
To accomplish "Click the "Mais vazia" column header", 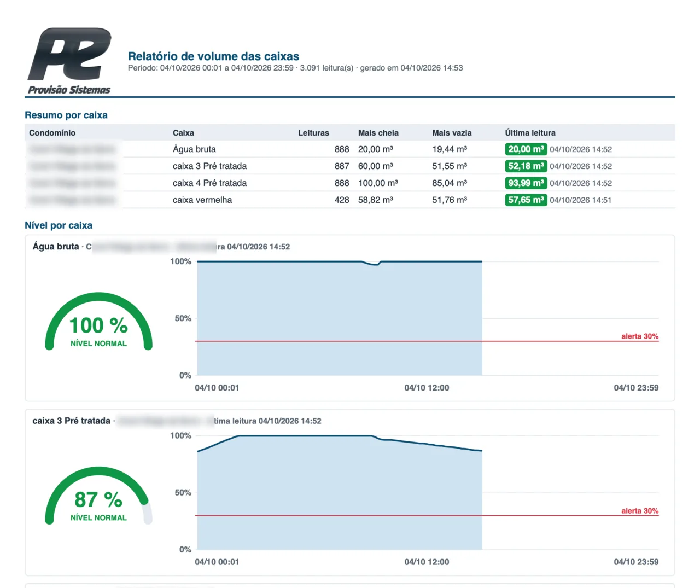I will 452,133.
